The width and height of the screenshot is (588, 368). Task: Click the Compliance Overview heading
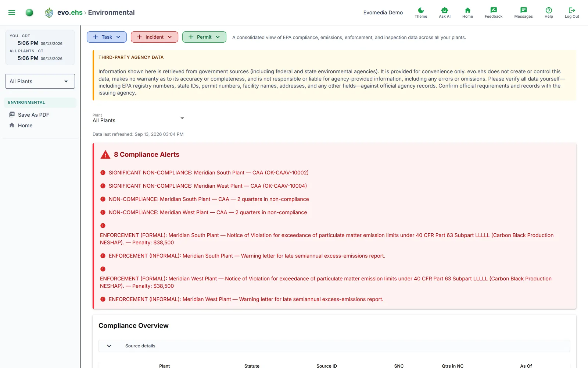point(133,326)
